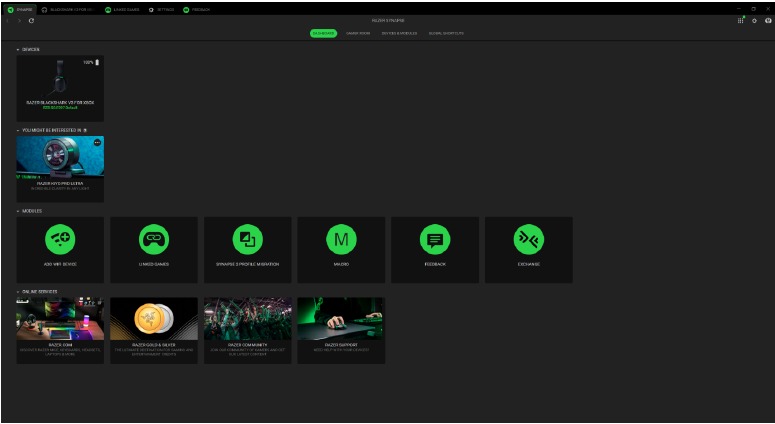Image resolution: width=775 pixels, height=424 pixels.
Task: Switch to the Feedback window tab
Action: pyautogui.click(x=197, y=10)
